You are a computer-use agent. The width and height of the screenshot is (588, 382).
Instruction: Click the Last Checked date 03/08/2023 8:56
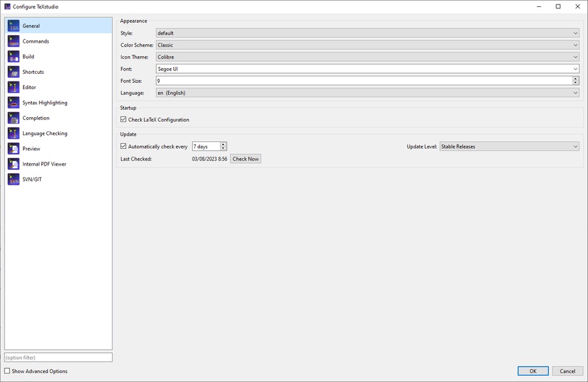(209, 159)
